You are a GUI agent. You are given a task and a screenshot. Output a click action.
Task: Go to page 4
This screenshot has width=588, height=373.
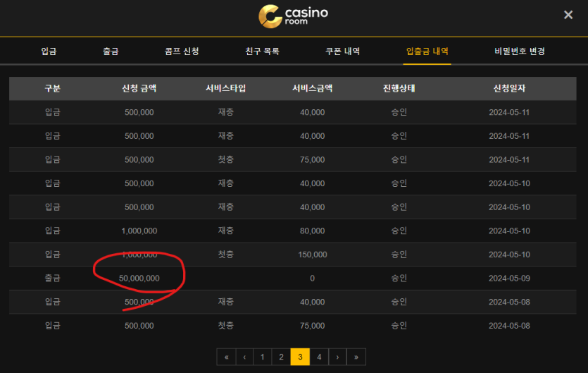click(x=319, y=357)
